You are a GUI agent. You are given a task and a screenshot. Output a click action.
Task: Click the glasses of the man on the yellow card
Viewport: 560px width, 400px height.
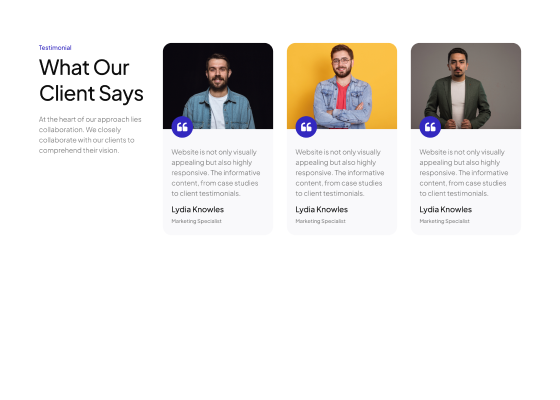pyautogui.click(x=341, y=60)
